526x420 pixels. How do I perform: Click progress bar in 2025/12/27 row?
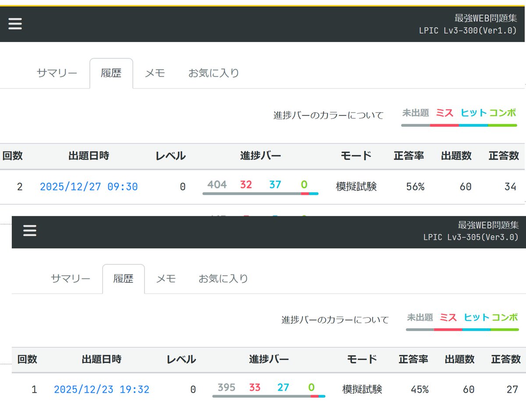[260, 193]
